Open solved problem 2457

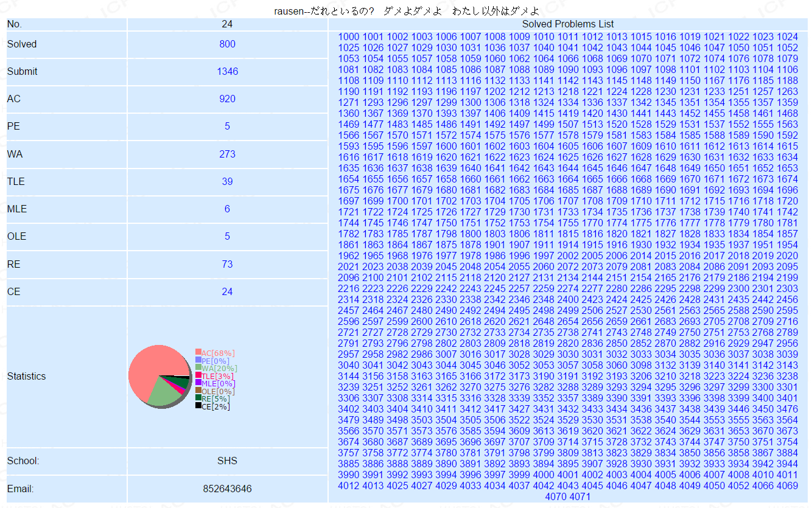[x=349, y=310]
